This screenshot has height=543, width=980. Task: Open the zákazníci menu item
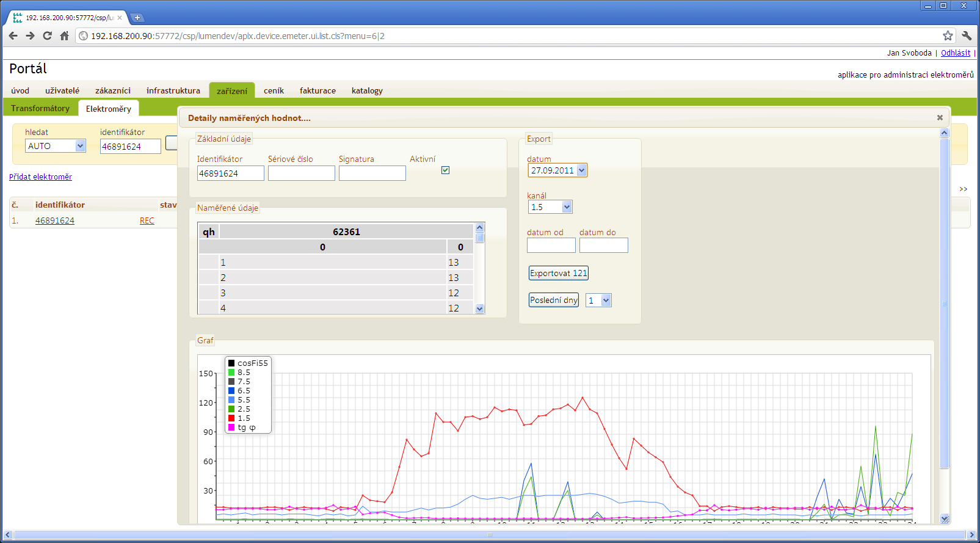point(113,90)
